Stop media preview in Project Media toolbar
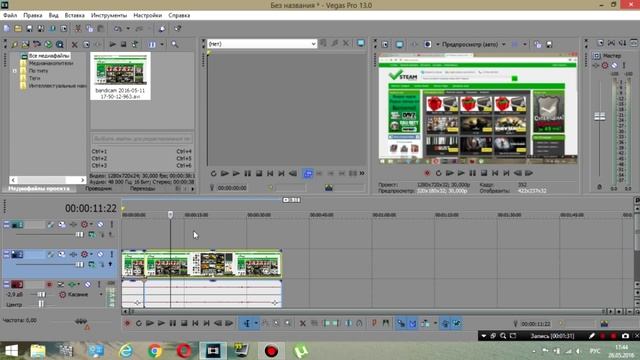640x360 pixels. [x=123, y=44]
